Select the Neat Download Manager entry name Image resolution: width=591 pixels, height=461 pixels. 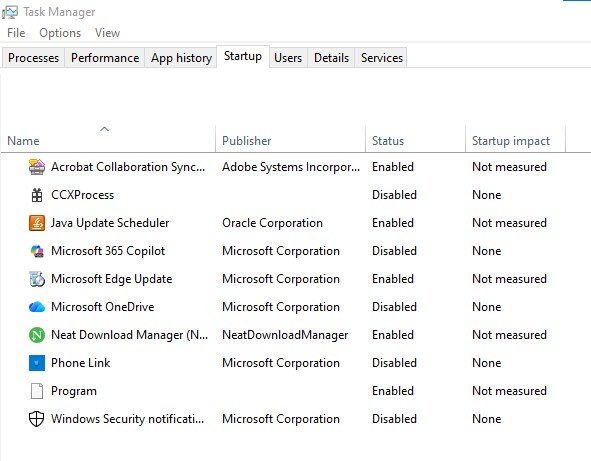pyautogui.click(x=129, y=335)
